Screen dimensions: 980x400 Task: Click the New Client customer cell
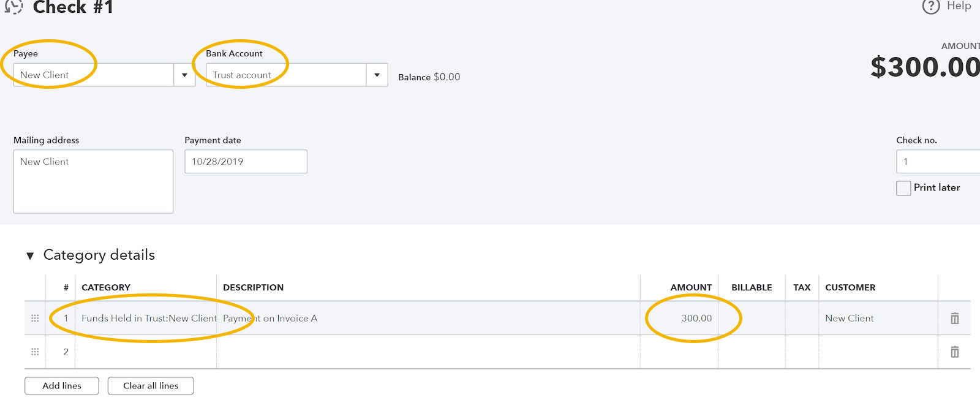click(x=850, y=318)
